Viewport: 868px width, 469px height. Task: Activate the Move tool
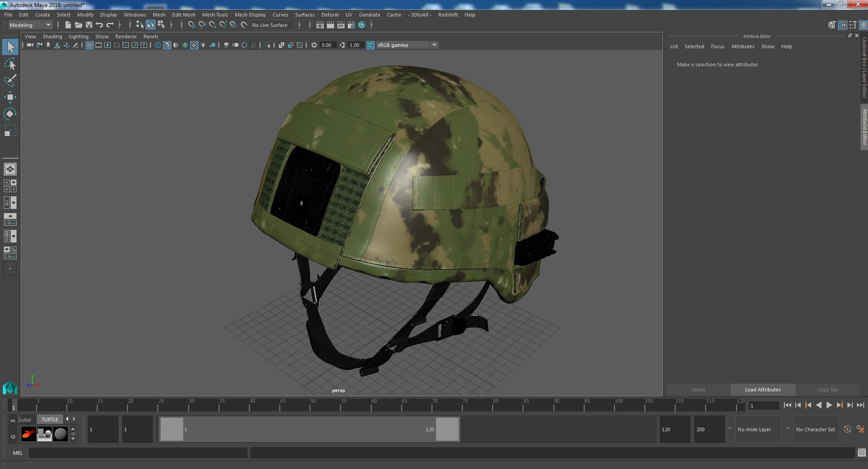click(10, 97)
